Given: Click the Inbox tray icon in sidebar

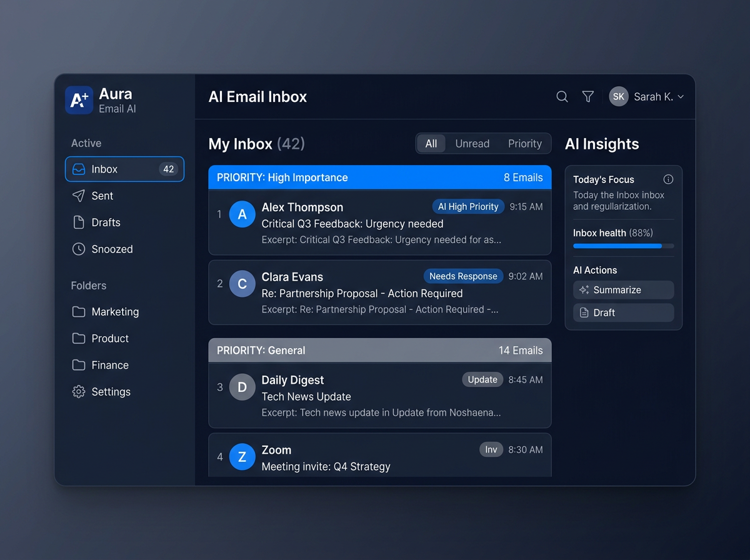Looking at the screenshot, I should tap(79, 169).
